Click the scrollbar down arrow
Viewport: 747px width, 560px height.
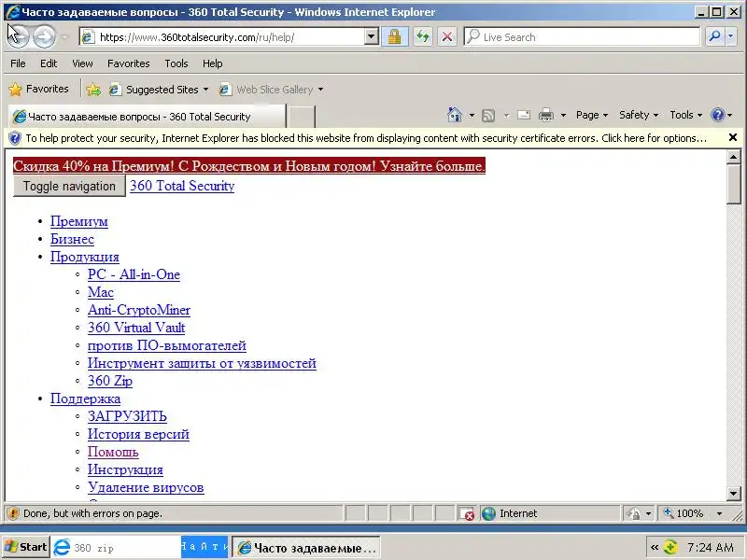pyautogui.click(x=733, y=494)
